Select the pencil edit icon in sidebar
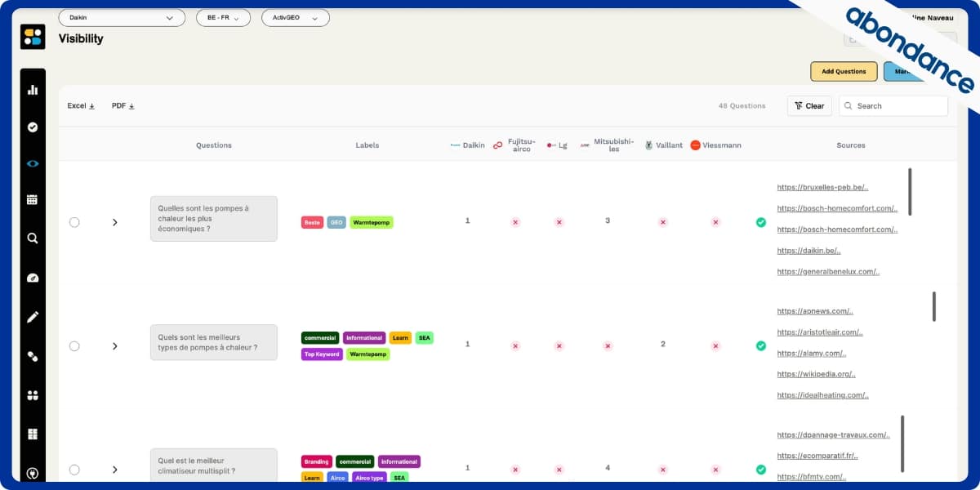 pyautogui.click(x=33, y=317)
